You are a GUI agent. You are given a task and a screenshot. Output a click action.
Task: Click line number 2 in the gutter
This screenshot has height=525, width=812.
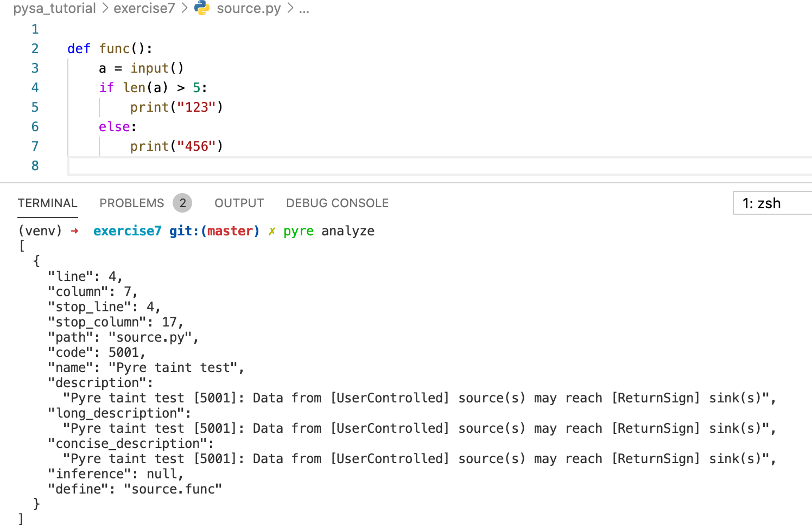click(x=35, y=49)
